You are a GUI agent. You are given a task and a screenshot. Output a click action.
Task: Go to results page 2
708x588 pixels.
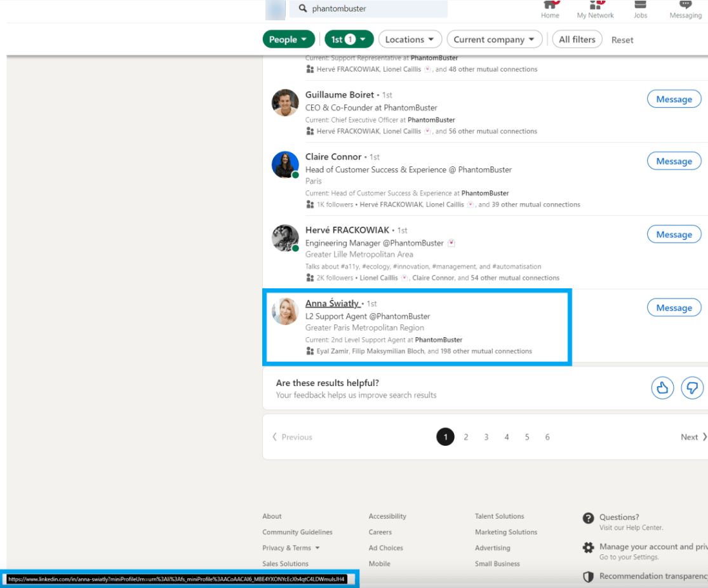tap(465, 437)
